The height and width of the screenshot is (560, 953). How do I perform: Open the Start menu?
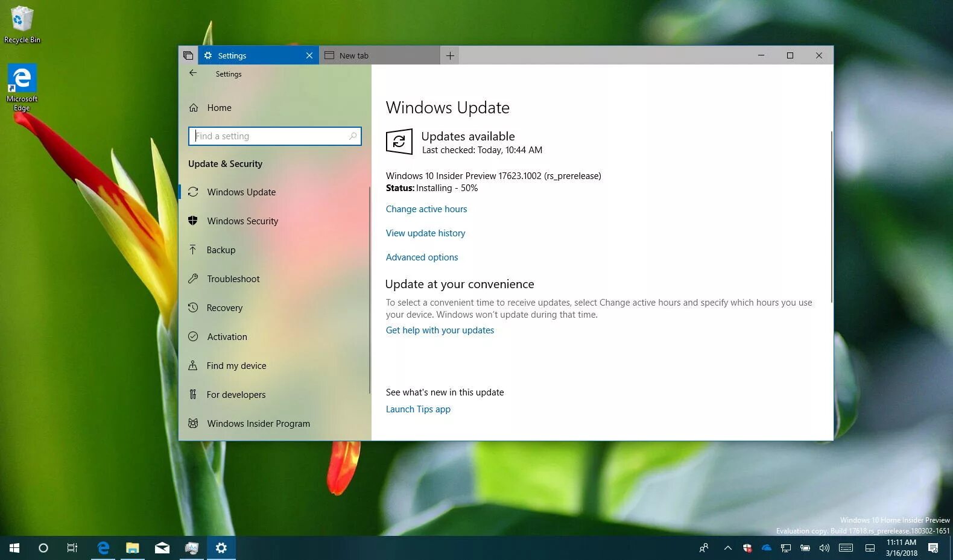pos(14,548)
